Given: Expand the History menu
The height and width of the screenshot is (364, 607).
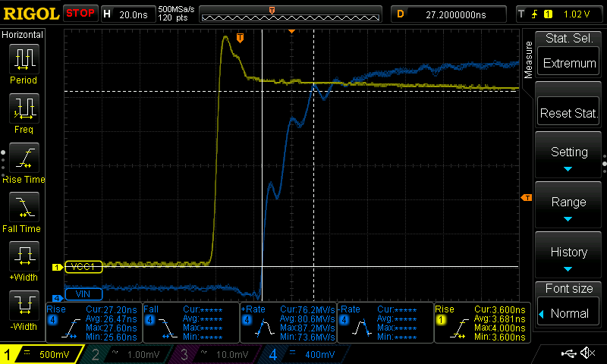Looking at the screenshot, I should (x=568, y=255).
